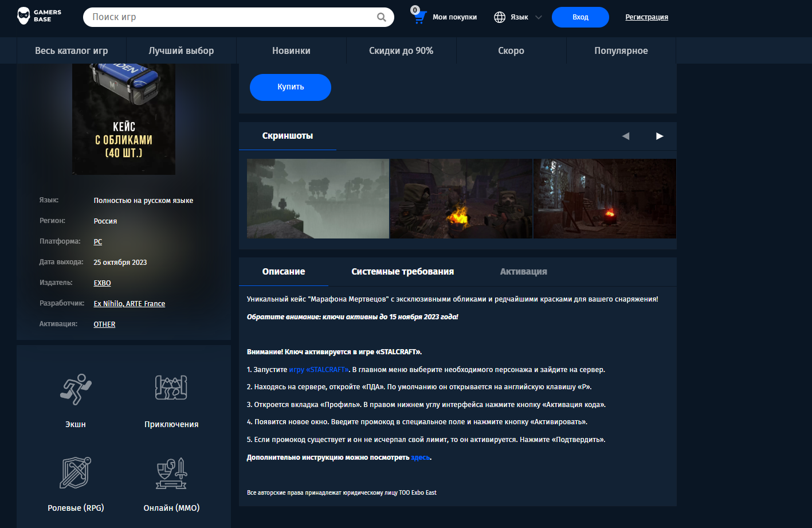Open the Онлайн (MMO) genre icon
Image resolution: width=812 pixels, height=528 pixels.
click(171, 473)
